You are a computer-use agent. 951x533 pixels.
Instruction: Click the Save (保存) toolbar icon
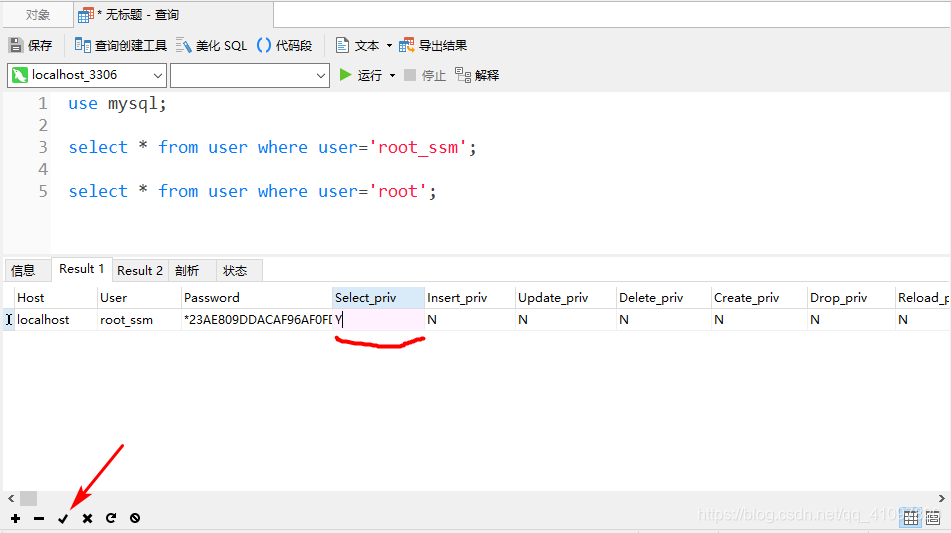click(x=30, y=45)
